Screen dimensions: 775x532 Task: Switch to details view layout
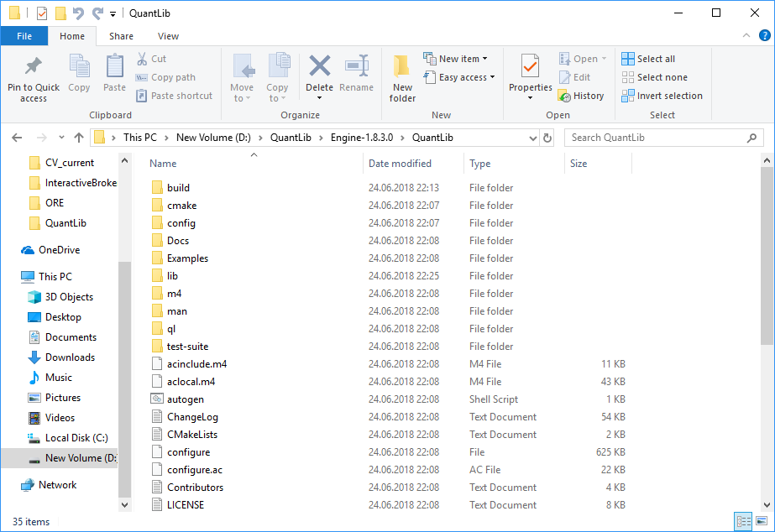pos(743,521)
